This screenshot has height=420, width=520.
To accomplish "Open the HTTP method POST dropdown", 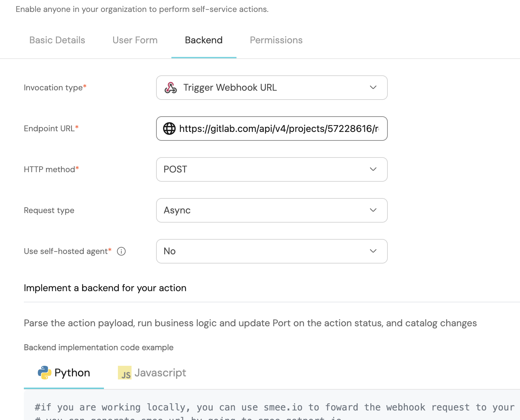I will coord(272,169).
